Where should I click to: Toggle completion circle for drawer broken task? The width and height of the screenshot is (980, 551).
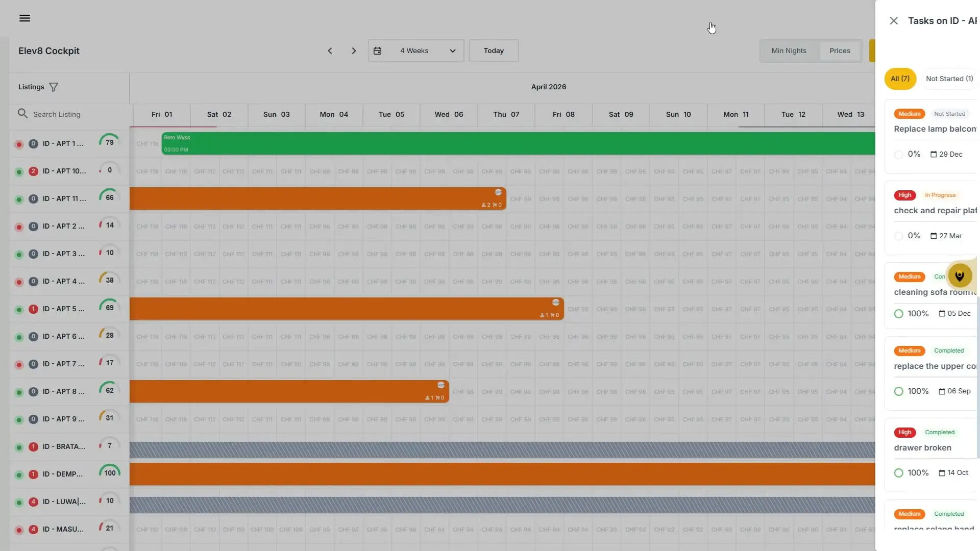[898, 473]
